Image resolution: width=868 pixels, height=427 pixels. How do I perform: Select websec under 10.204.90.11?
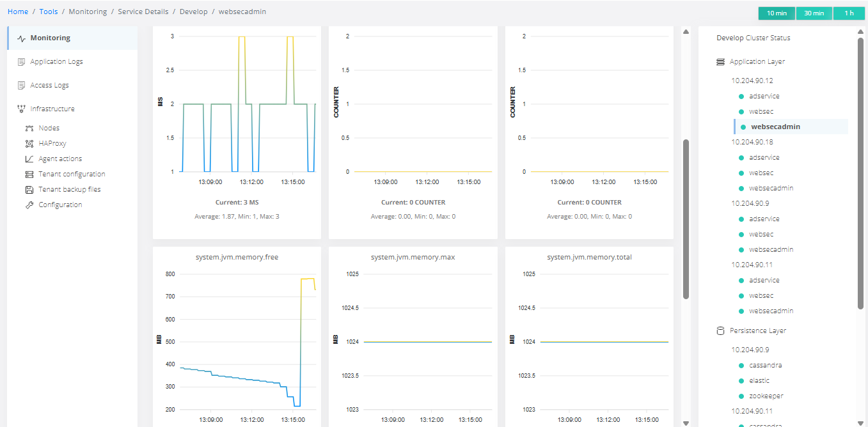point(761,296)
